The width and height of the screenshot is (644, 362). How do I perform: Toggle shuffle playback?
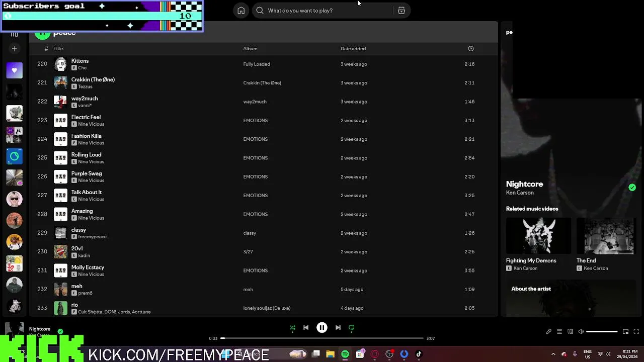click(x=292, y=328)
